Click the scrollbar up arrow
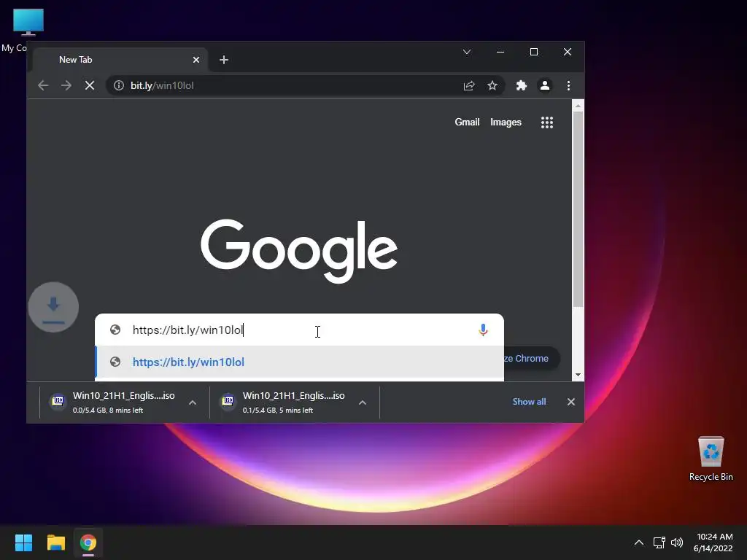The image size is (747, 560). (578, 106)
